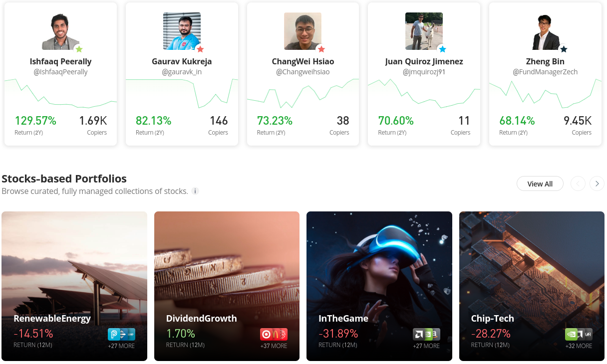607x364 pixels.
Task: Open the InTheGame portfolio card
Action: [x=379, y=286]
